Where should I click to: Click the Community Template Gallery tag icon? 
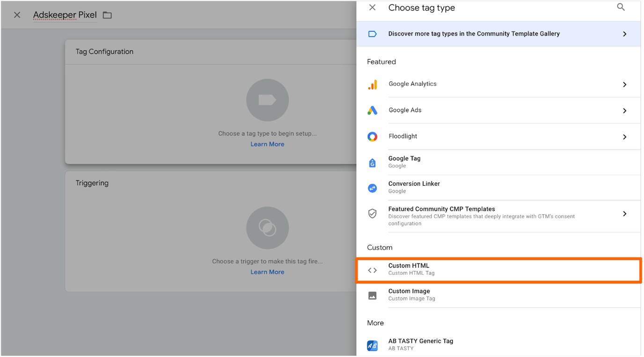point(372,33)
